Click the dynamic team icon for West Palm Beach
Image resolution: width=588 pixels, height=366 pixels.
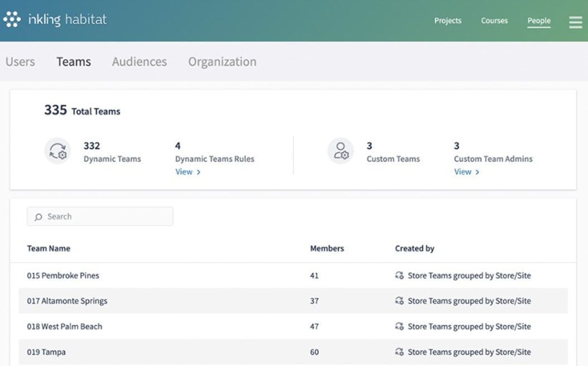[x=399, y=326]
